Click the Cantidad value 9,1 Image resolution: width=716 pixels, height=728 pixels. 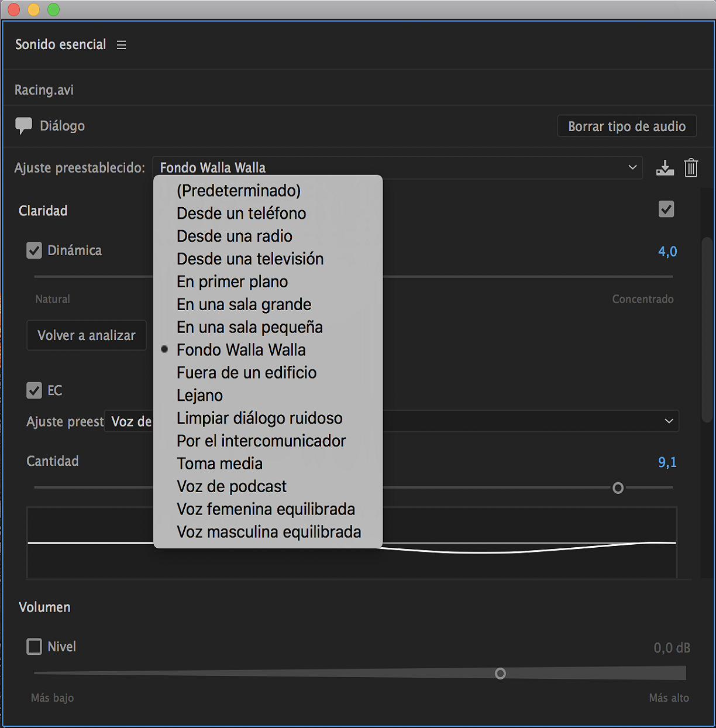coord(667,462)
